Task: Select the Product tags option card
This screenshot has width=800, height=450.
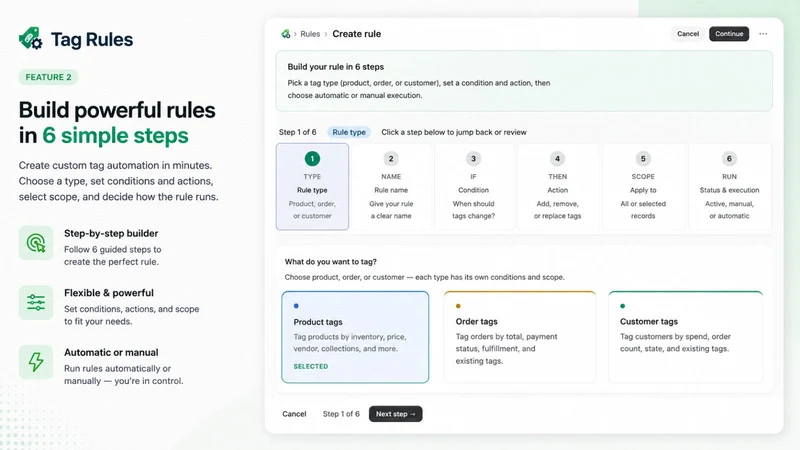Action: (x=355, y=337)
